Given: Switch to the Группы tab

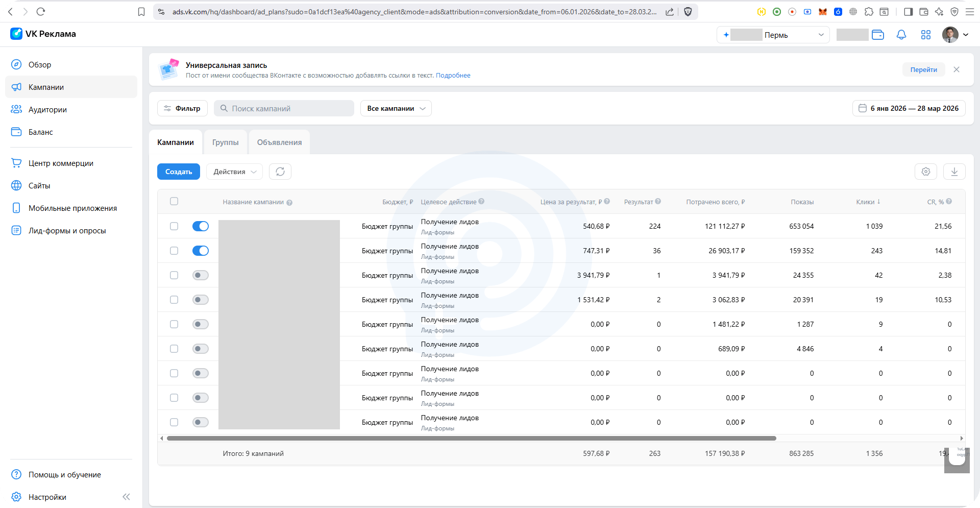Looking at the screenshot, I should pyautogui.click(x=225, y=142).
